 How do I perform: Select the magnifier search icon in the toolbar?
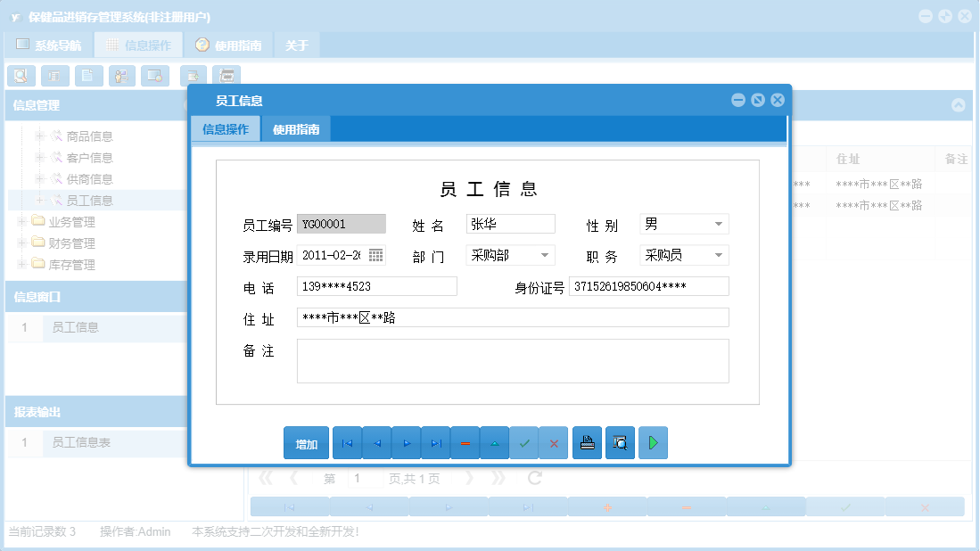click(x=21, y=76)
